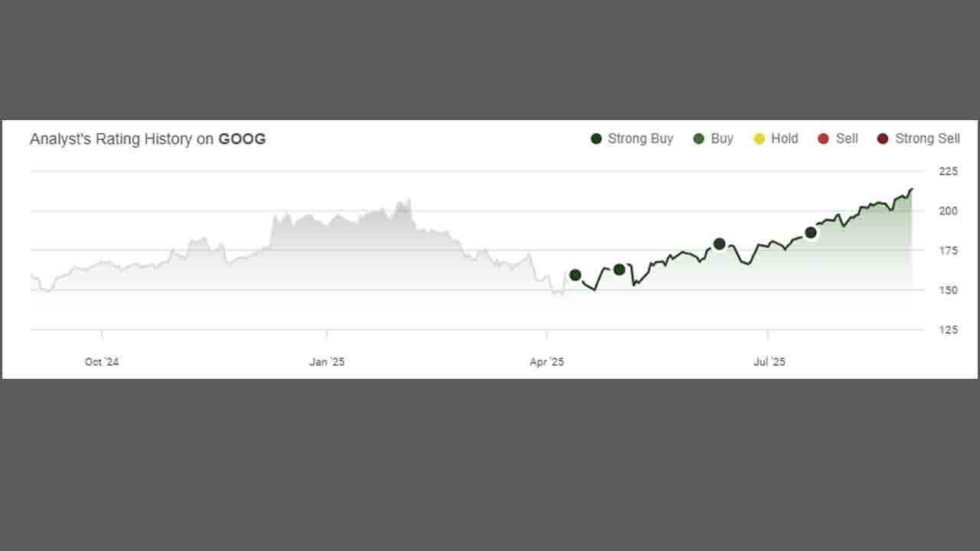Image resolution: width=980 pixels, height=551 pixels.
Task: Select the white-outlined rating marker after Jul '25
Action: coord(811,233)
